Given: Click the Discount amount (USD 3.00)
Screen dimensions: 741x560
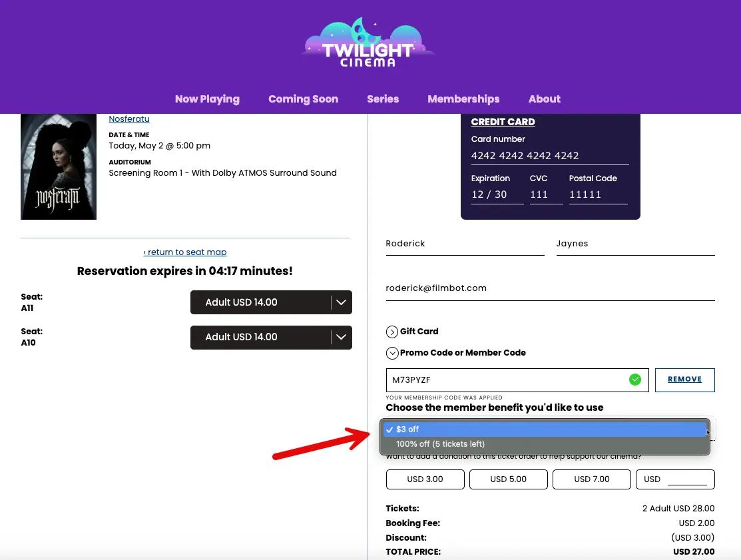Looking at the screenshot, I should (693, 538).
